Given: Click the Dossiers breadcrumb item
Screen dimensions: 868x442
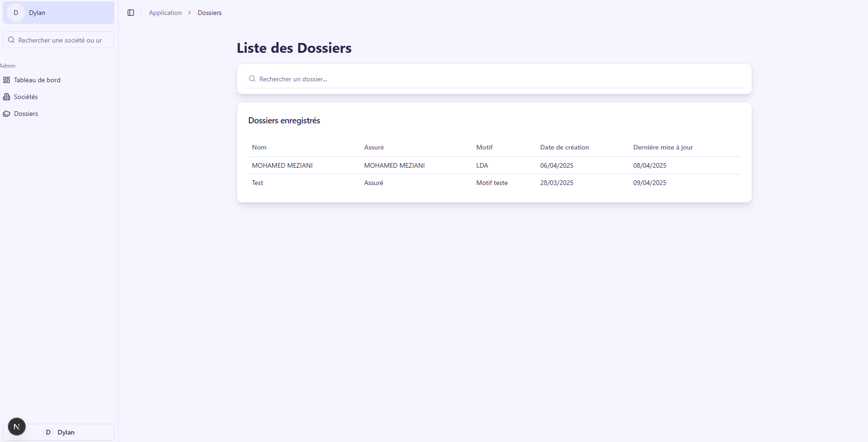Looking at the screenshot, I should pos(209,13).
